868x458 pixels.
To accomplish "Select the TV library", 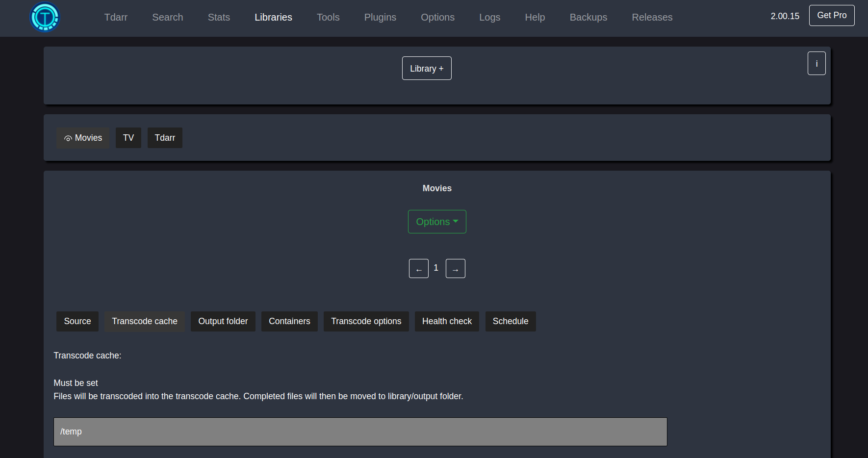I will [x=128, y=138].
